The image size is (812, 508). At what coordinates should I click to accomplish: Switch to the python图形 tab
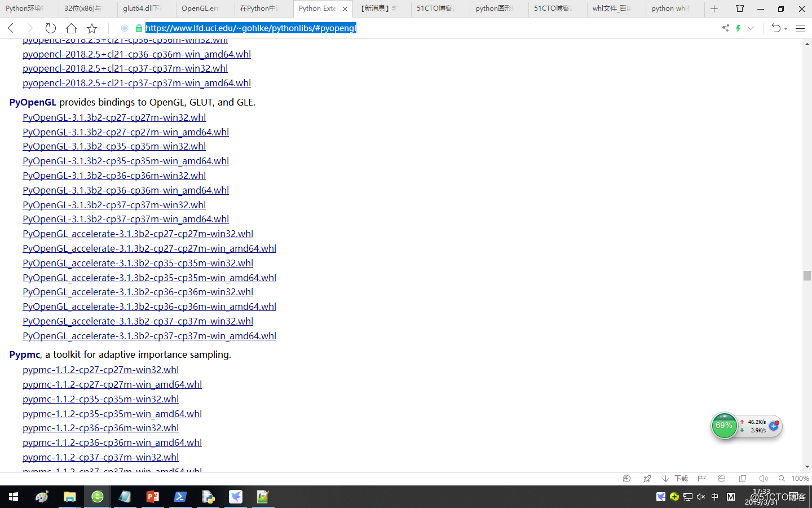pos(498,8)
